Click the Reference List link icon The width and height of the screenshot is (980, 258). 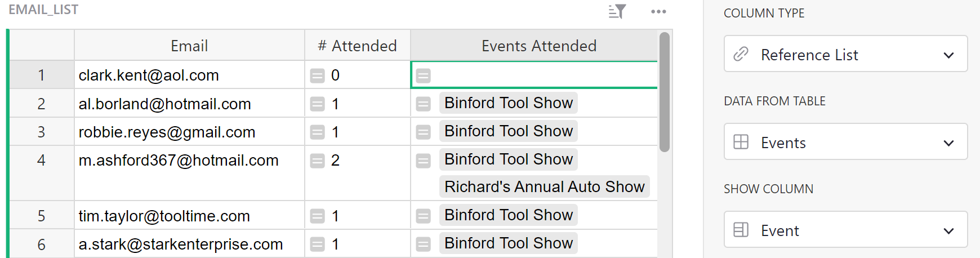tap(741, 54)
